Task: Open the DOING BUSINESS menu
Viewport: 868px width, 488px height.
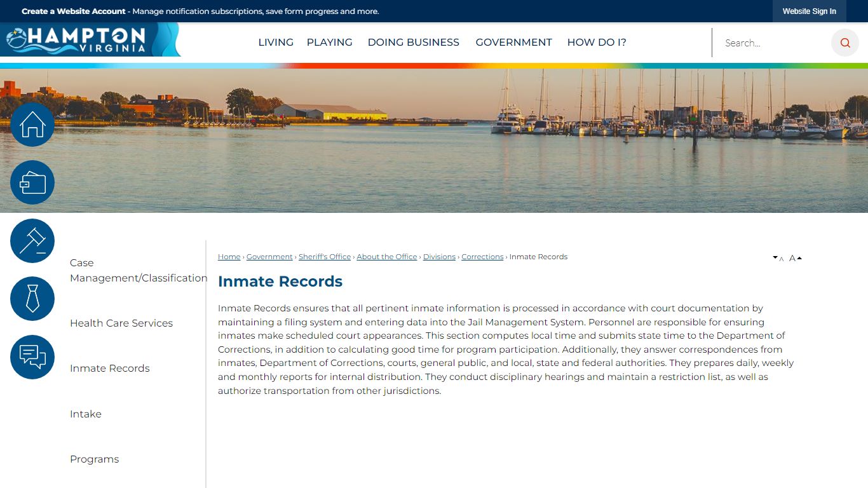Action: tap(413, 42)
